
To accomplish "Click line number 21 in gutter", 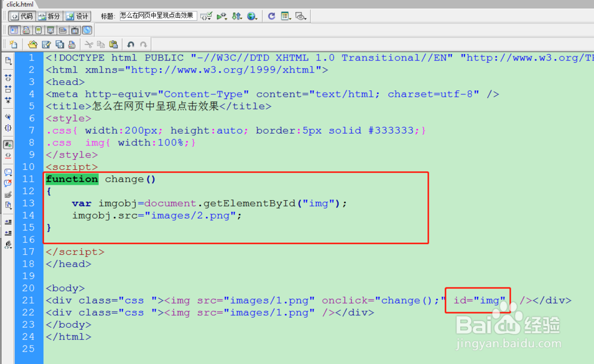I will click(x=29, y=300).
